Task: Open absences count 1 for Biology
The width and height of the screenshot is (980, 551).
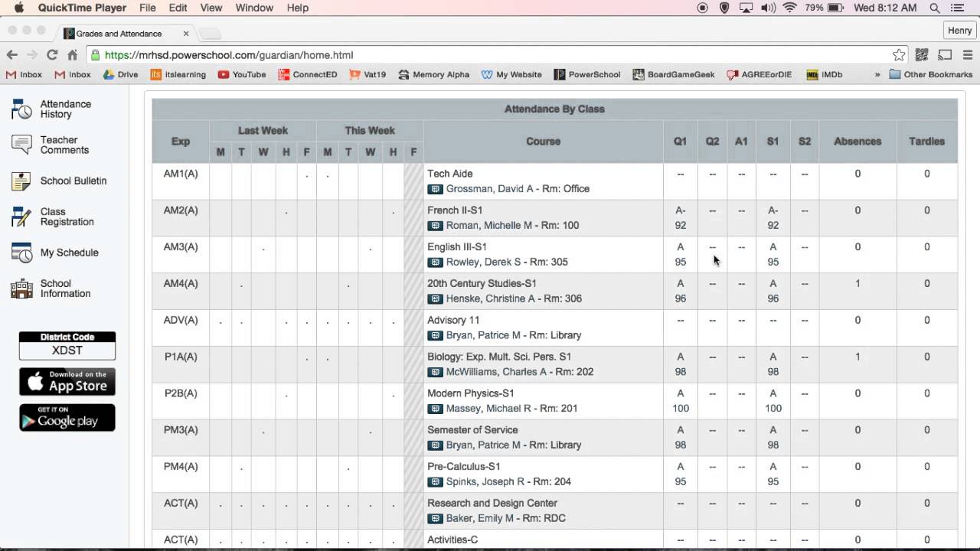Action: point(857,357)
